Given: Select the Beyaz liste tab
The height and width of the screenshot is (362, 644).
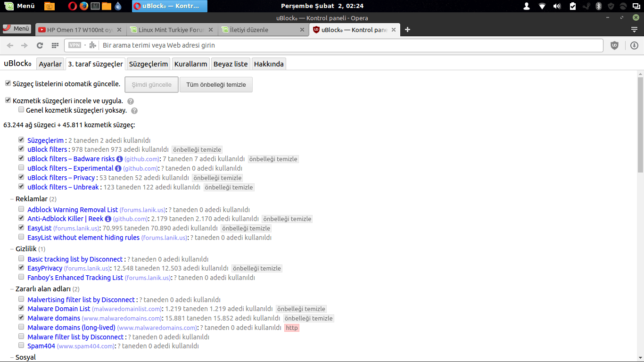Looking at the screenshot, I should click(x=231, y=64).
